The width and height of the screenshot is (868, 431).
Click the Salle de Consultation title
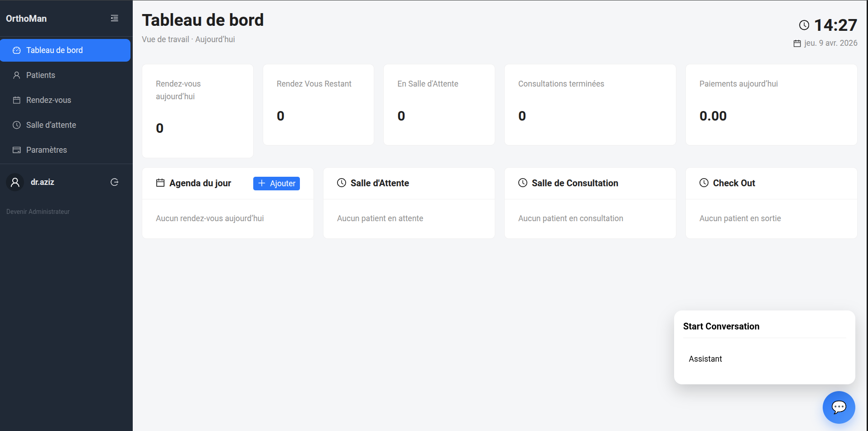[575, 183]
